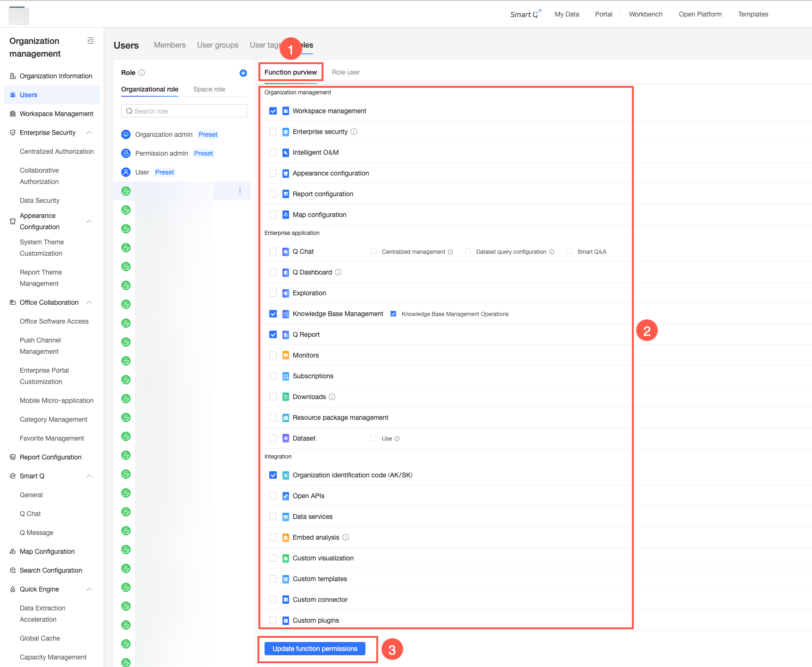The height and width of the screenshot is (667, 812).
Task: Check the Q Chat checkbox
Action: pyautogui.click(x=273, y=251)
